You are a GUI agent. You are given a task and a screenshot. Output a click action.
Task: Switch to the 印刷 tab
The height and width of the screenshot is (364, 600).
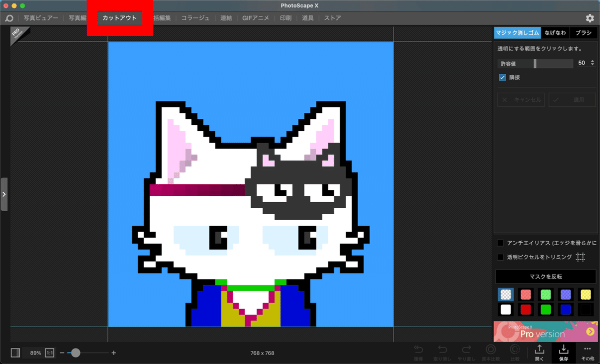coord(285,18)
